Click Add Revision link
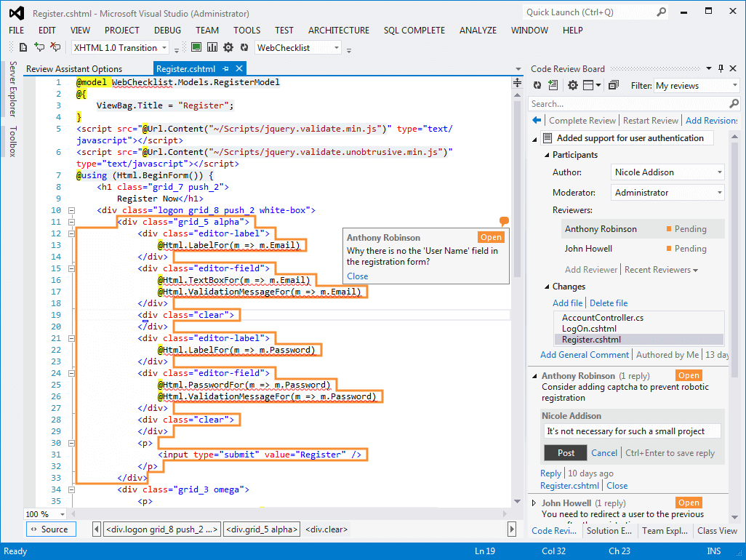Screen dimensions: 746x560 point(712,121)
